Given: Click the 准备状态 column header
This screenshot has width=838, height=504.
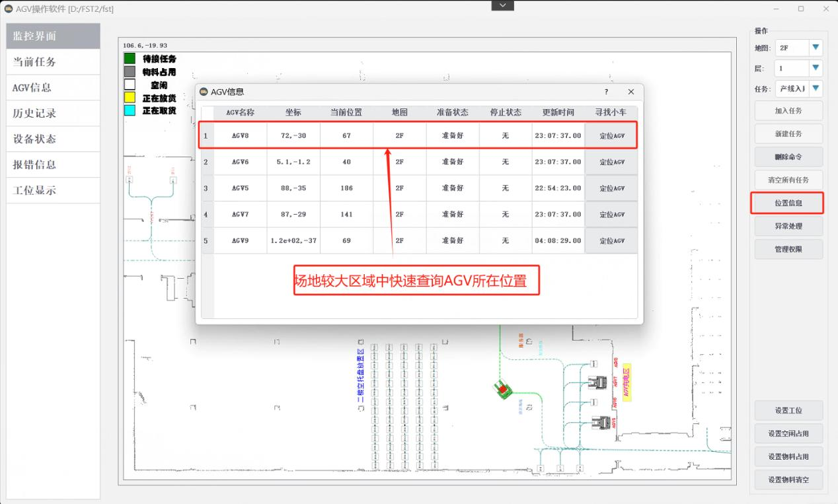Looking at the screenshot, I should pyautogui.click(x=452, y=112).
